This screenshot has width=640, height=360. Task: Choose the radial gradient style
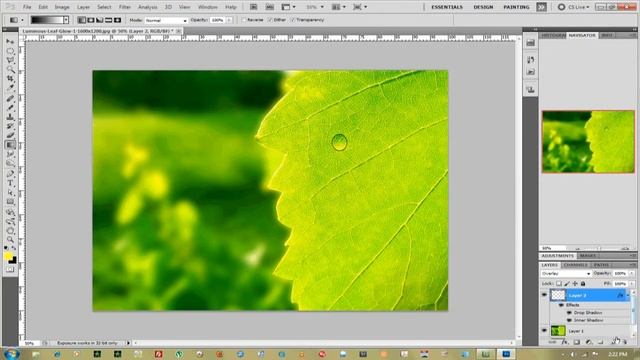coord(91,20)
